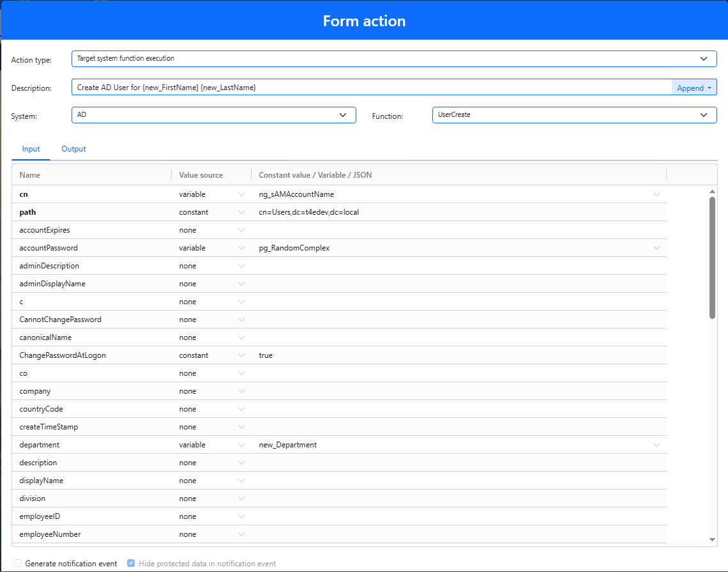
Task: Open the System dropdown showing AD
Action: pyautogui.click(x=213, y=115)
